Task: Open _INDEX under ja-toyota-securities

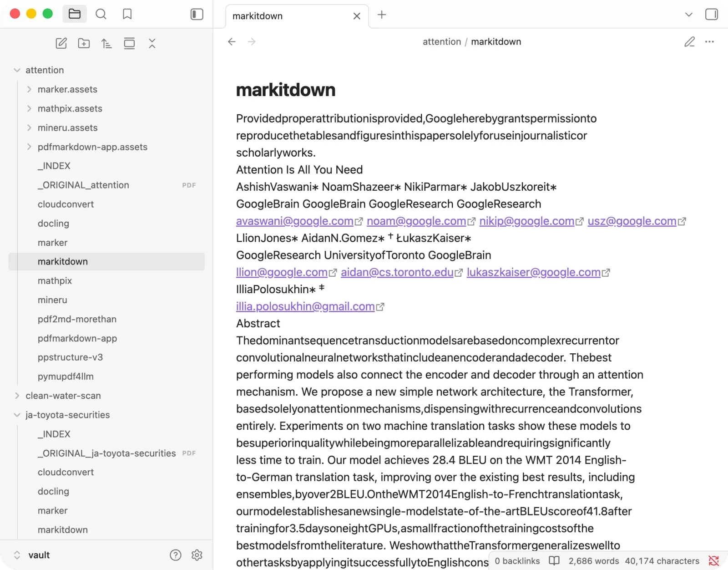Action: click(106, 434)
